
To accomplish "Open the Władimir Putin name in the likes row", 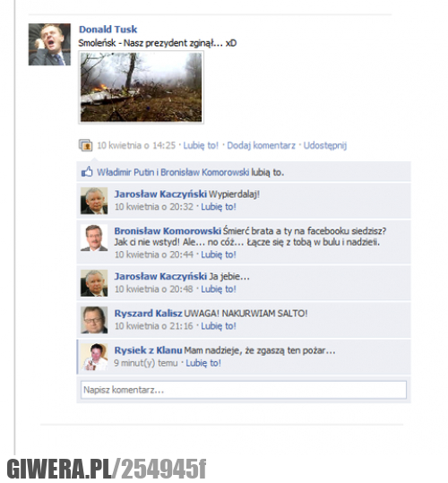I will 125,172.
